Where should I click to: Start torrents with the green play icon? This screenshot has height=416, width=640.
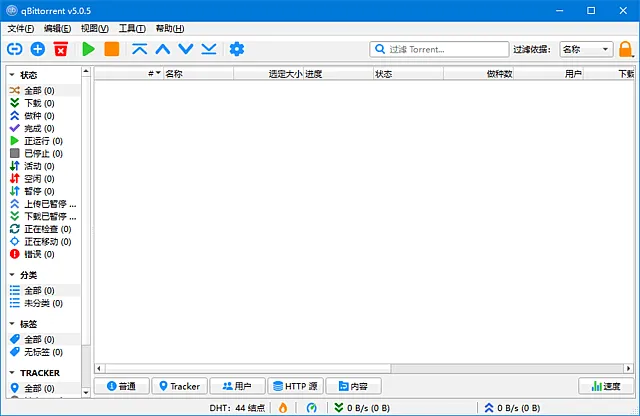coord(89,49)
